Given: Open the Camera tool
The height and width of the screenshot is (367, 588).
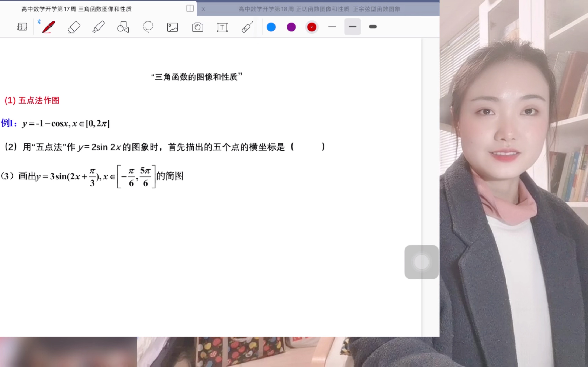Looking at the screenshot, I should click(197, 27).
